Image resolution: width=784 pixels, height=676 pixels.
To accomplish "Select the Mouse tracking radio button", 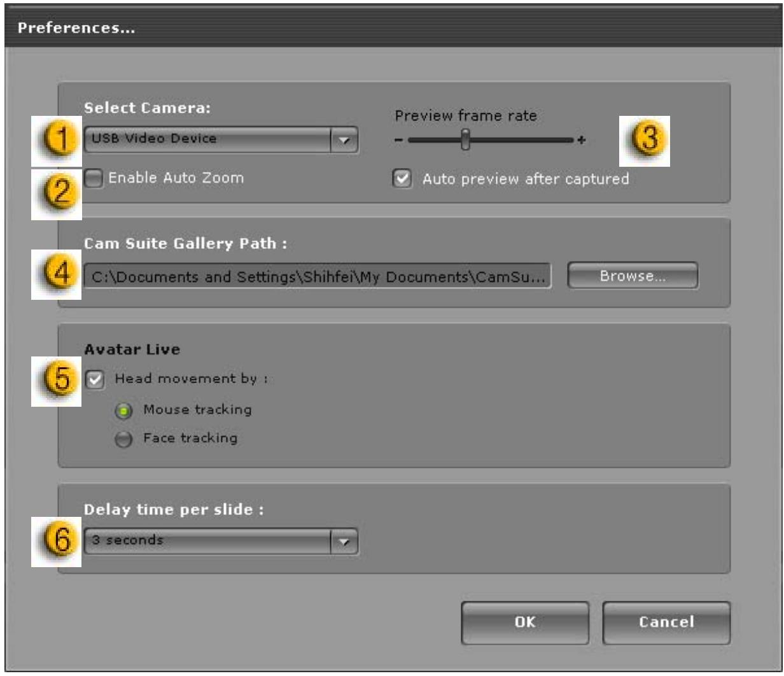I will click(x=123, y=411).
